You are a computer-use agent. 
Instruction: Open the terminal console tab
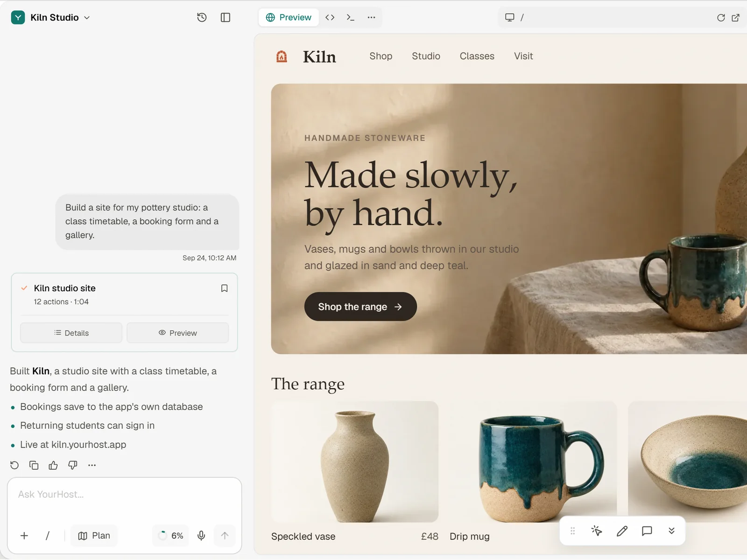[351, 17]
